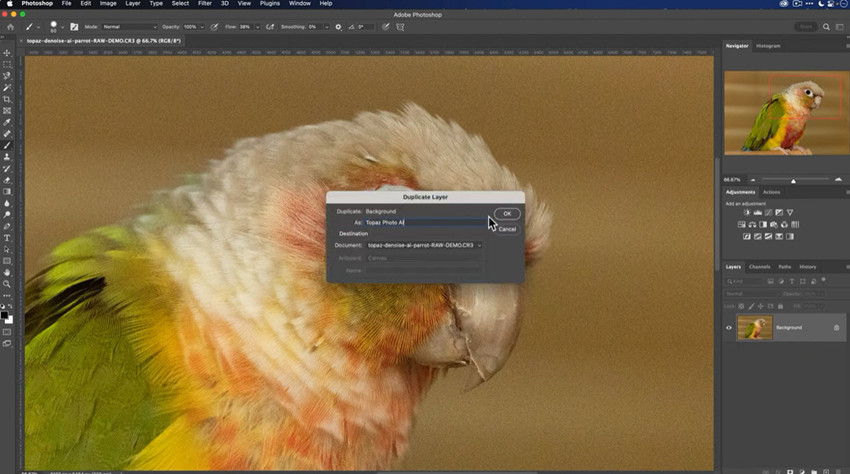
Task: Select the Clone Stamp tool
Action: [x=7, y=157]
